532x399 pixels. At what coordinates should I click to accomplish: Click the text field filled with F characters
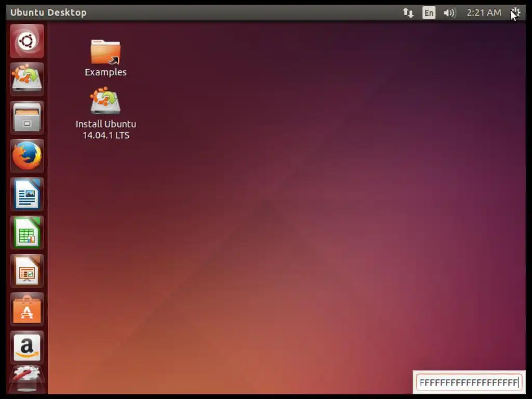[x=469, y=382]
